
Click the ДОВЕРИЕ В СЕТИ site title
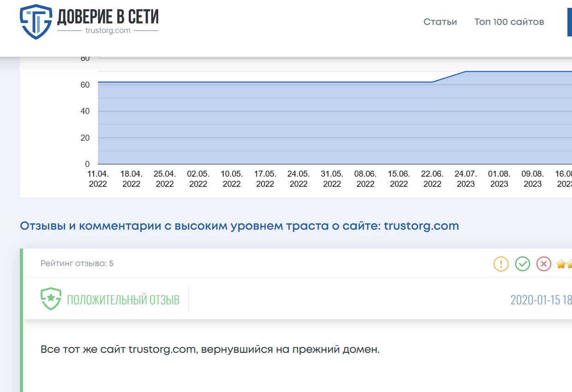[107, 17]
